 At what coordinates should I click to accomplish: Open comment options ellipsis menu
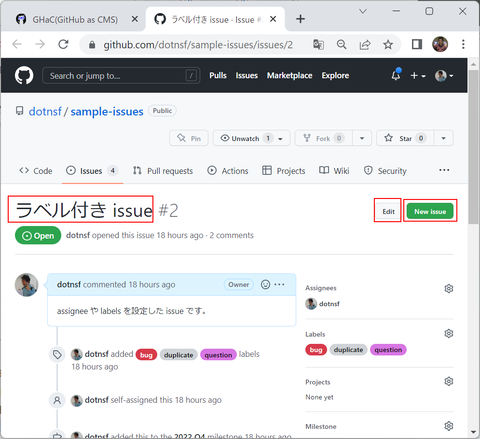[279, 284]
